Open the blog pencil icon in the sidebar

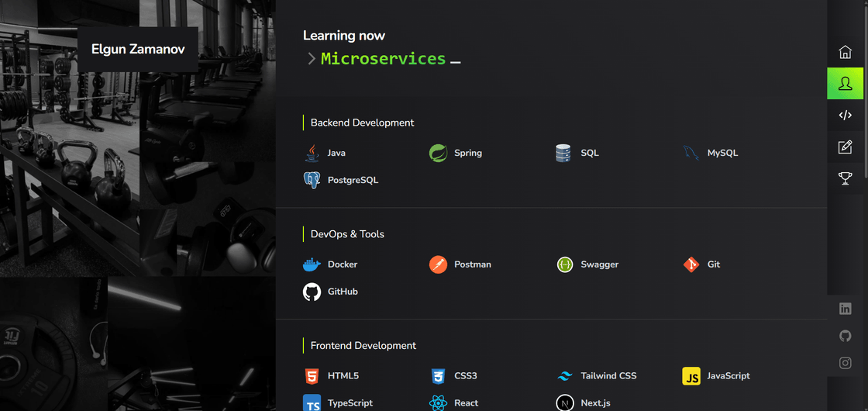(x=845, y=147)
